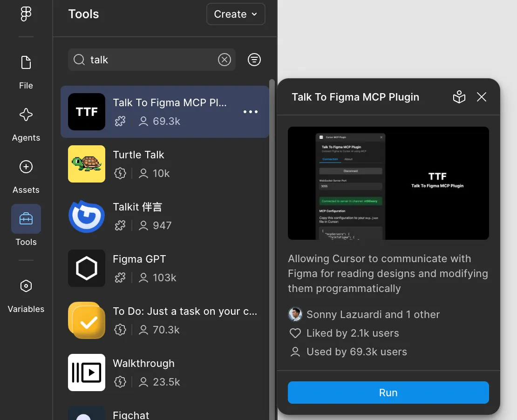Open more options for Talk To Figma
The image size is (517, 420).
[x=251, y=112]
